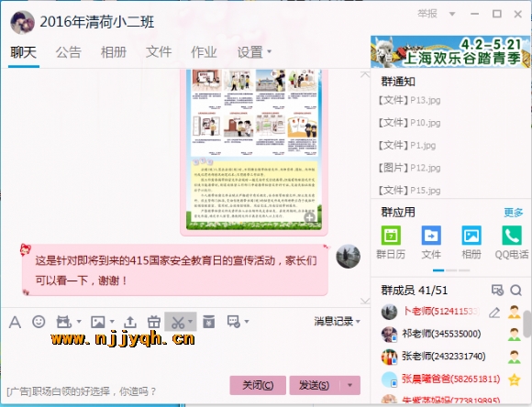This screenshot has width=532, height=407.
Task: Open notification 【图片】P12.jpg
Action: 409,168
